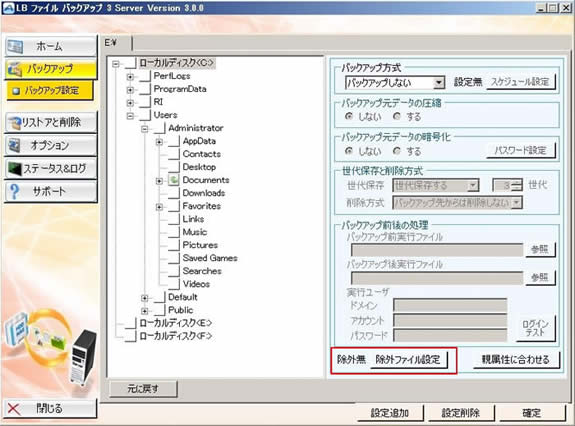
Task: Select the Music folder label
Action: (x=195, y=232)
